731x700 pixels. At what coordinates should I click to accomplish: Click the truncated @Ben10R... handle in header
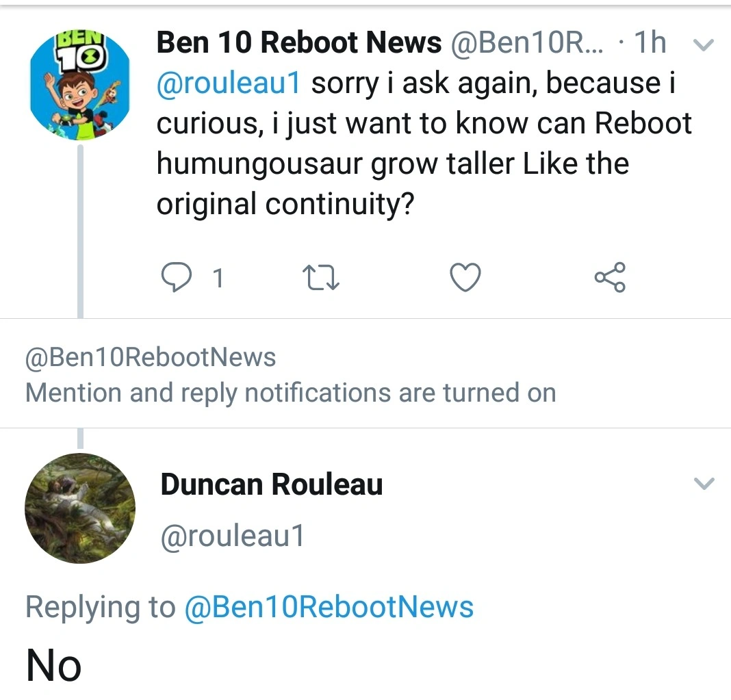pos(528,43)
